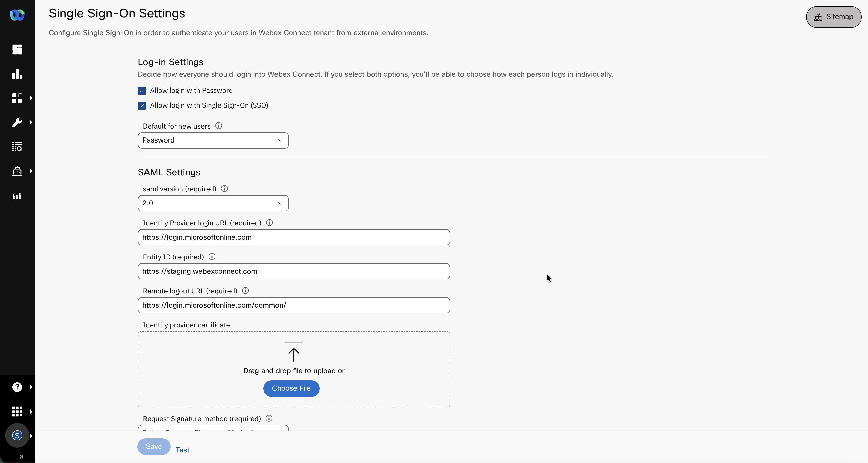Click the Save button

(x=154, y=447)
